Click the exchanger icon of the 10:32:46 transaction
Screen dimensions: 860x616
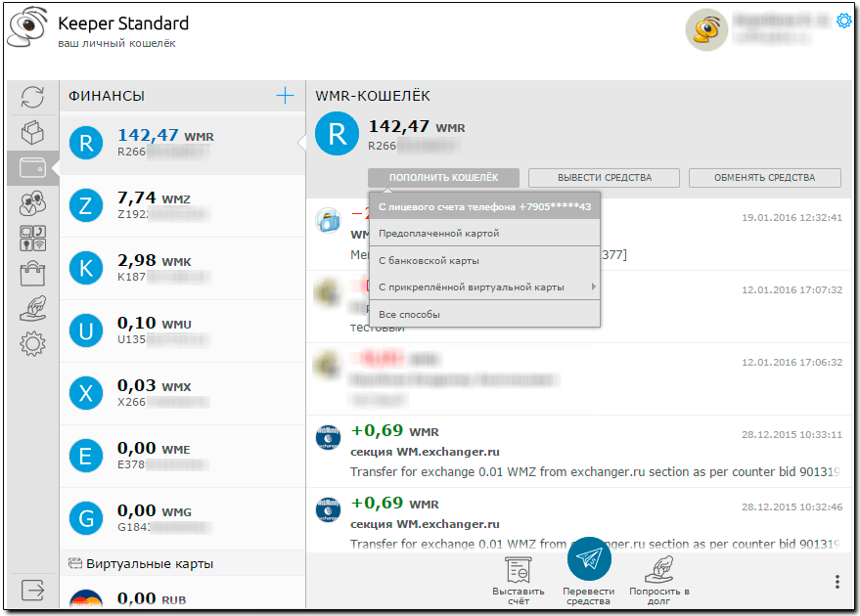coord(328,509)
